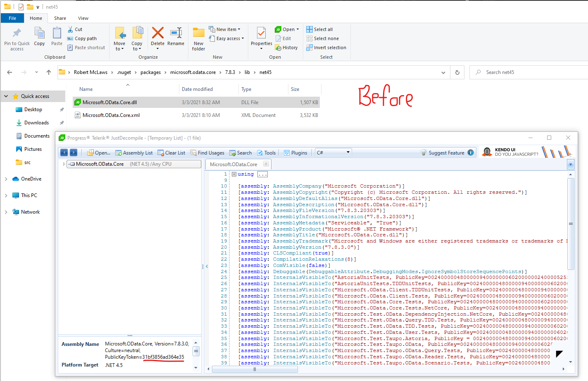Collapse Quick access in navigation pane
588x381 pixels.
[x=6, y=96]
